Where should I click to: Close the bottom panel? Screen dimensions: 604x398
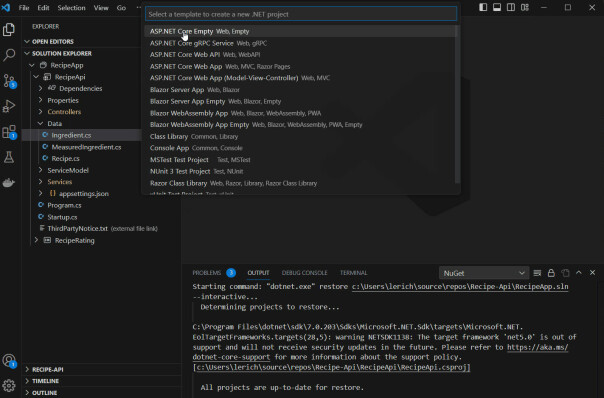click(592, 273)
